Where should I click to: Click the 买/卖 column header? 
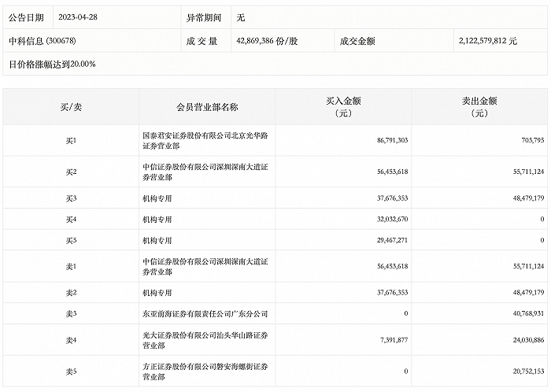tap(71, 107)
